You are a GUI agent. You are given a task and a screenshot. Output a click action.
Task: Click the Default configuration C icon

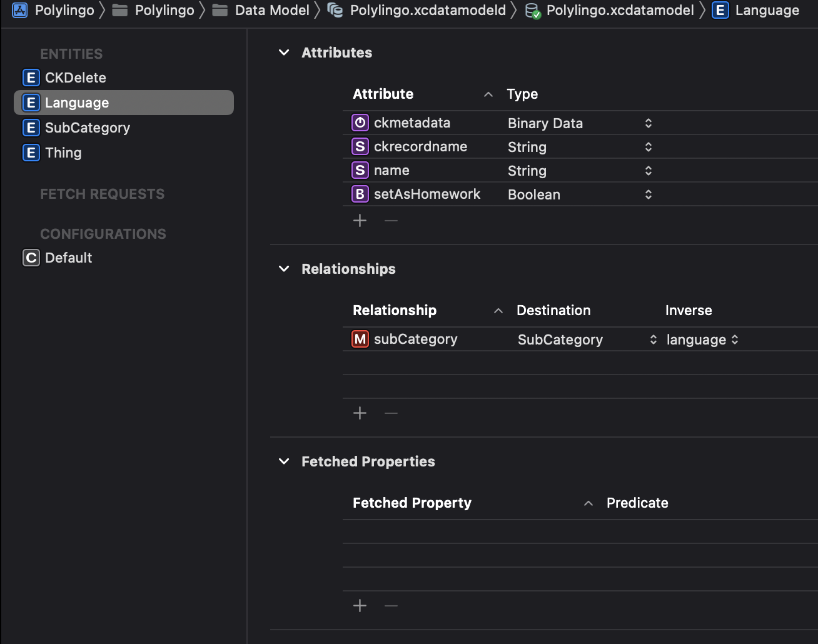coord(31,258)
